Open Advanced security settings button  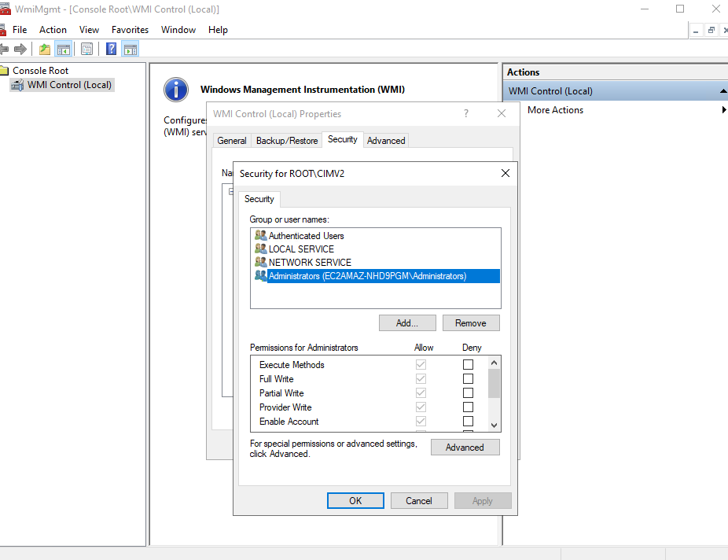[465, 448]
